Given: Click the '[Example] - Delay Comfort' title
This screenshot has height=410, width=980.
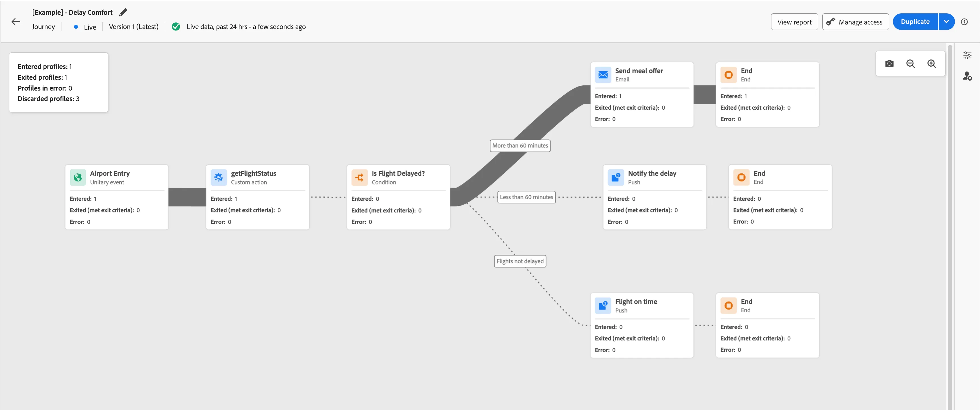Looking at the screenshot, I should tap(72, 13).
